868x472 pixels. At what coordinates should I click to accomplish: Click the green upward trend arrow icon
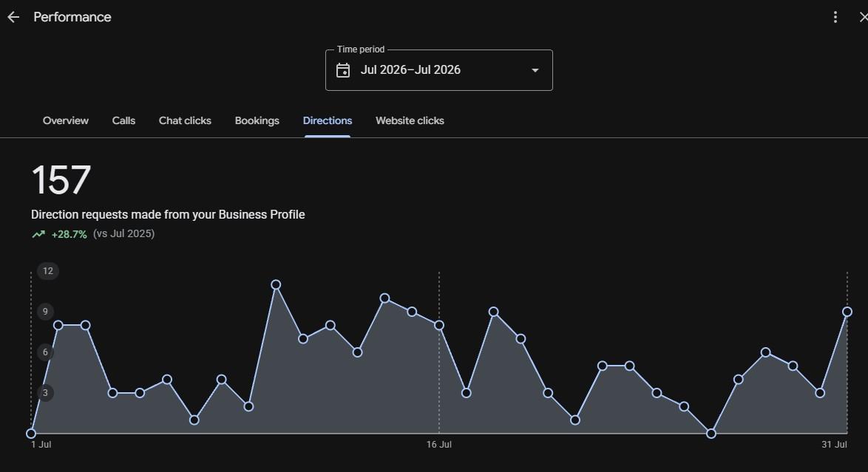pos(38,234)
